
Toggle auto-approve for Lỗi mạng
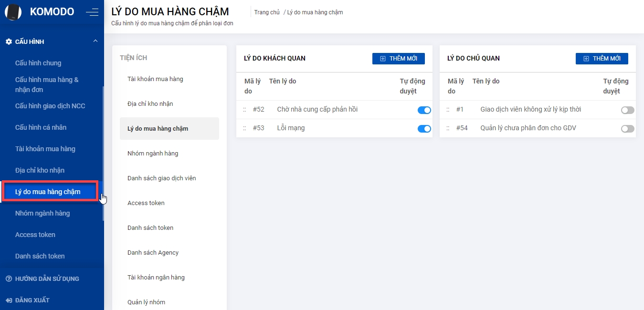[424, 129]
